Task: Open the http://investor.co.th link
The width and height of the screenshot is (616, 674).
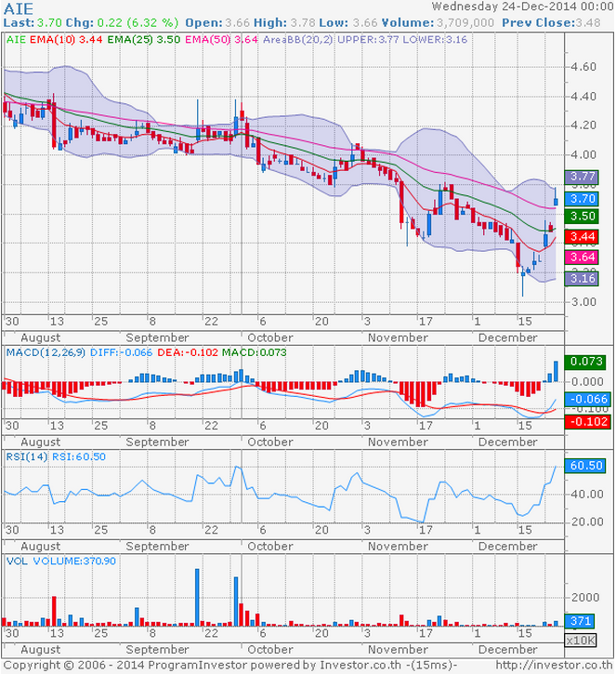Action: tap(554, 666)
